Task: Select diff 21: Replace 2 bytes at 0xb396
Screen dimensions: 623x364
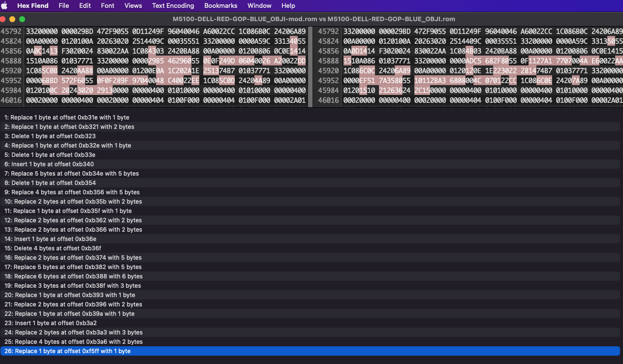Action: tap(310, 304)
